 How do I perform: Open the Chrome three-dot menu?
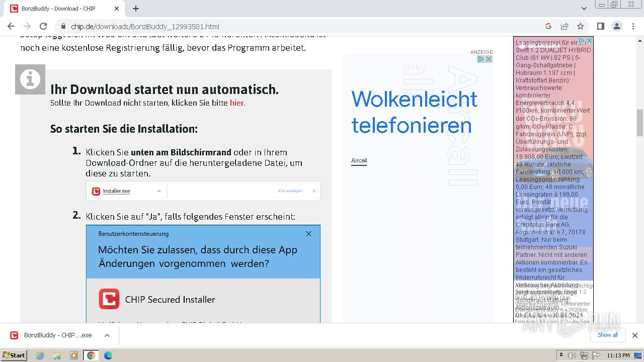tap(633, 26)
